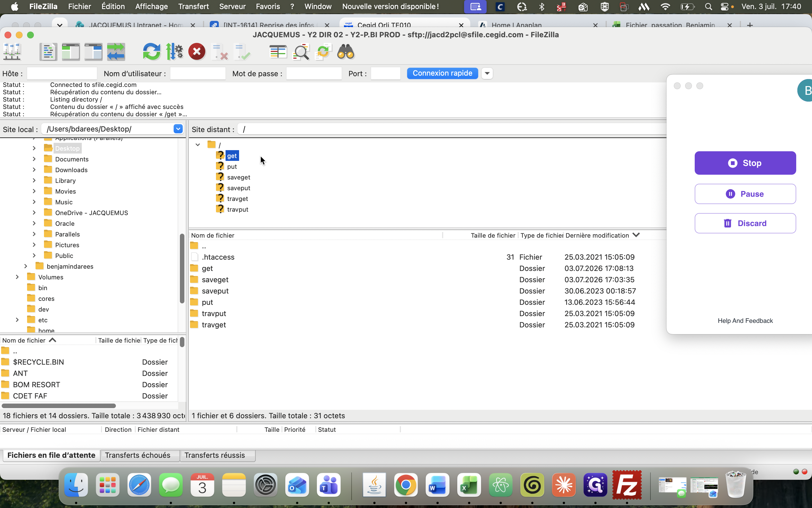812x508 pixels.
Task: Toggle processing of the transfer queue
Action: pyautogui.click(x=175, y=52)
